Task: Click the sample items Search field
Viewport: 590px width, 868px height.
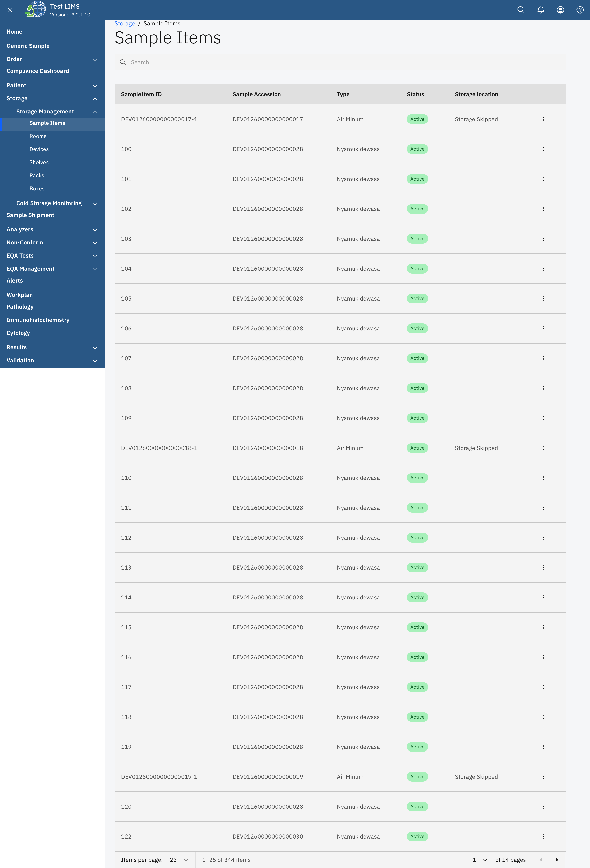Action: 340,62
